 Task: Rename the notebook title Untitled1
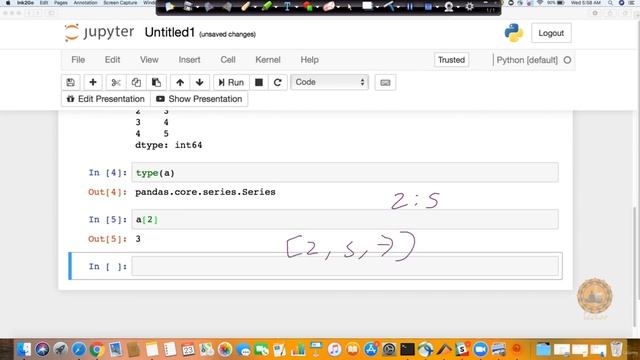click(170, 33)
